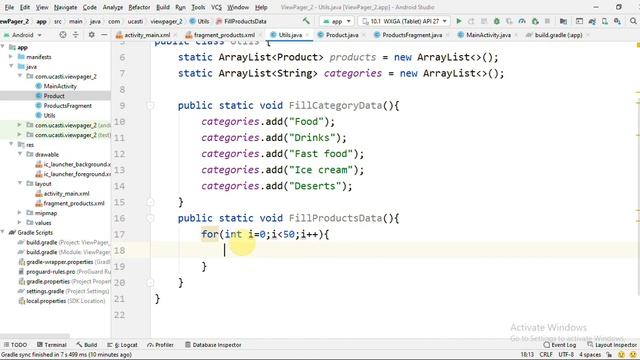Open the Profiler tool window
640x360 pixels.
coord(160,345)
